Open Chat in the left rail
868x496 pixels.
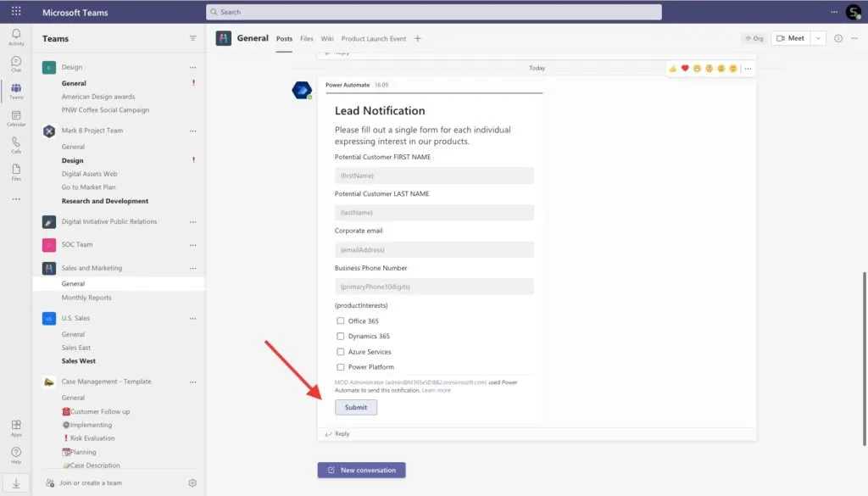[16, 64]
